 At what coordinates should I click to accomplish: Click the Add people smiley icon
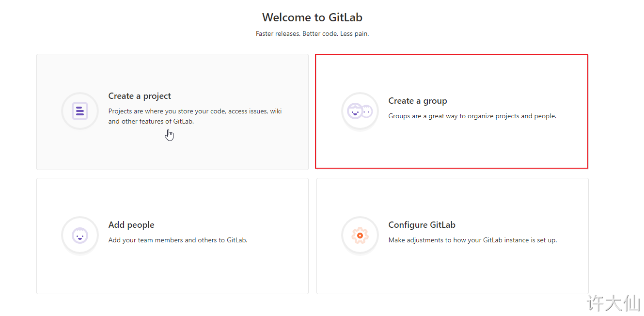click(x=80, y=236)
